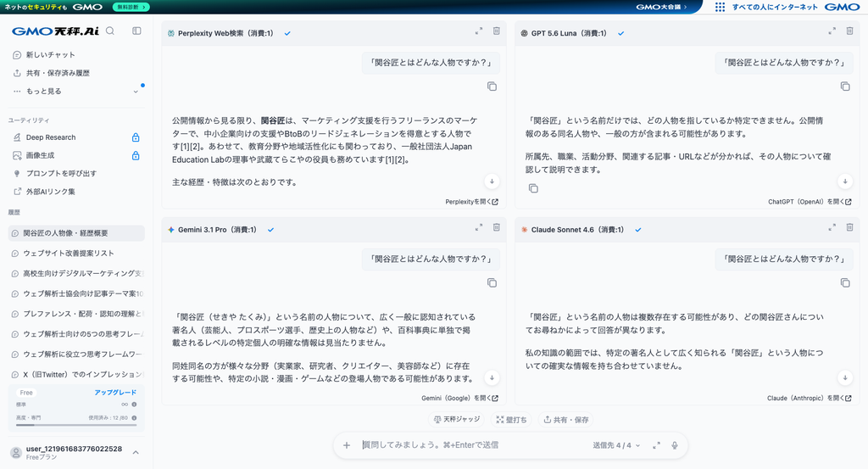Jump to bottom of the Gemini answer

click(492, 378)
